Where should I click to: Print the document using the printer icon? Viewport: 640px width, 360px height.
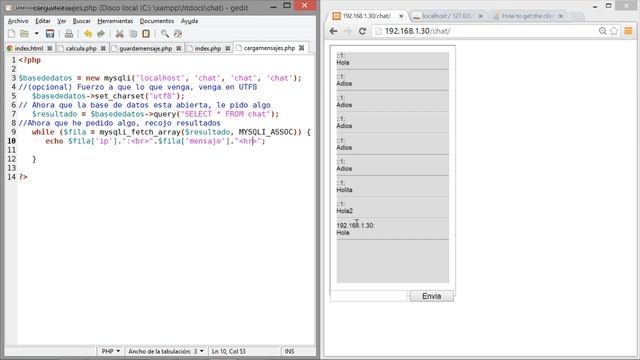(69, 34)
